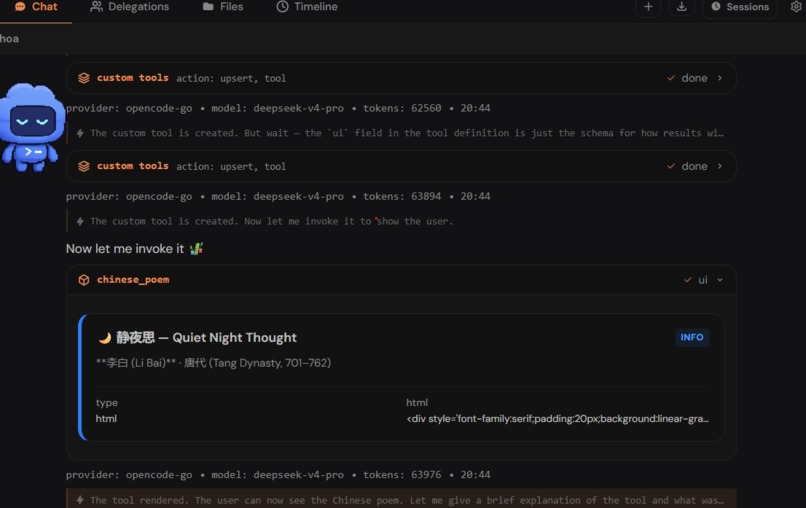
Task: Click the 'type' field value html
Action: (x=106, y=419)
